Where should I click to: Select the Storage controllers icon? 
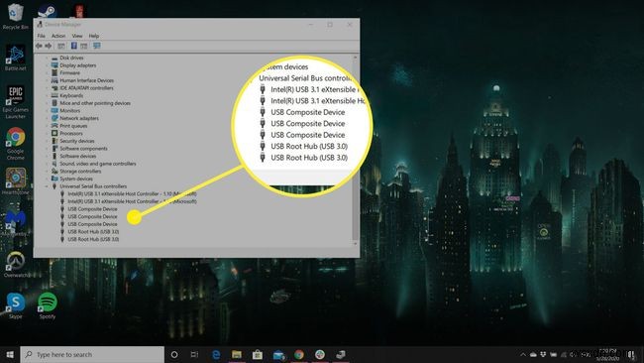click(54, 171)
